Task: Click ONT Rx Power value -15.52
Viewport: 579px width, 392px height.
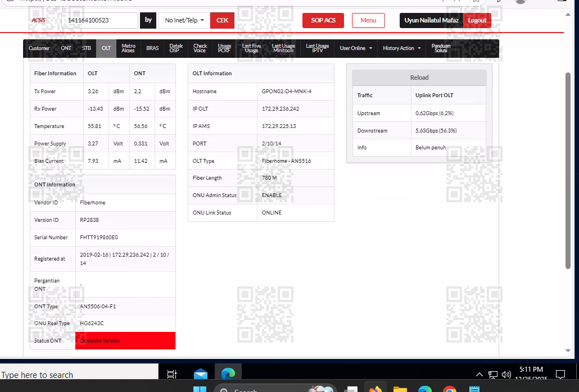Action: tap(142, 109)
